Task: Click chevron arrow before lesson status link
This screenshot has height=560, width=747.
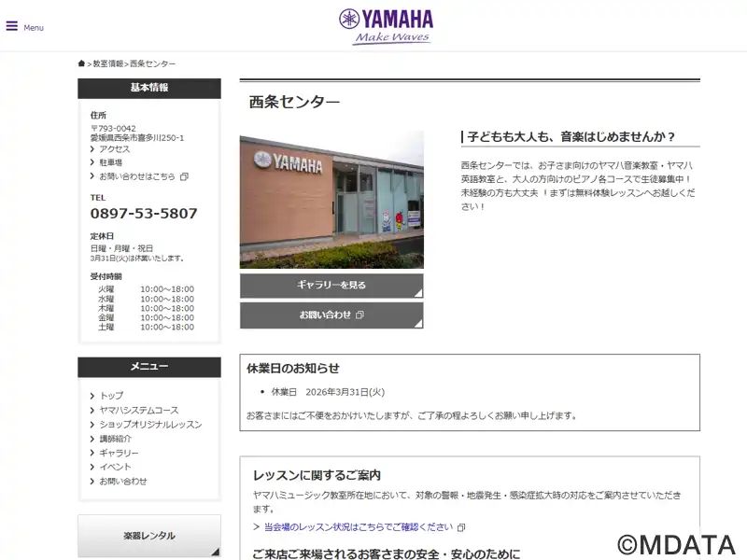Action: pyautogui.click(x=256, y=526)
